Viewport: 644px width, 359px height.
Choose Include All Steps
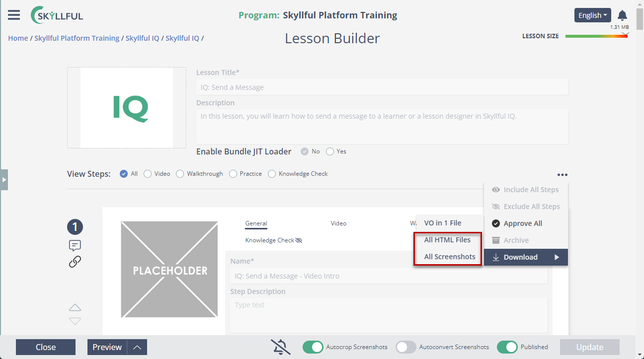[526, 190]
